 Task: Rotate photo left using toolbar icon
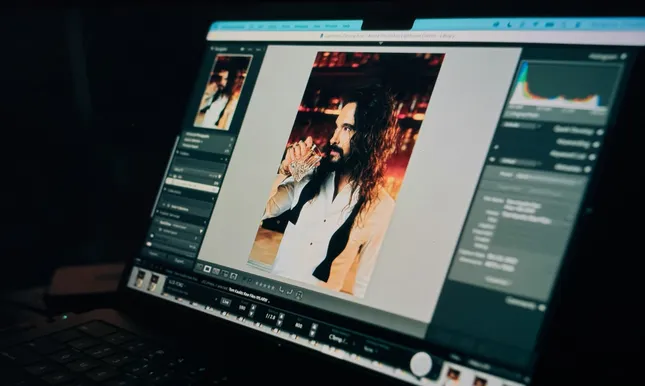click(282, 289)
